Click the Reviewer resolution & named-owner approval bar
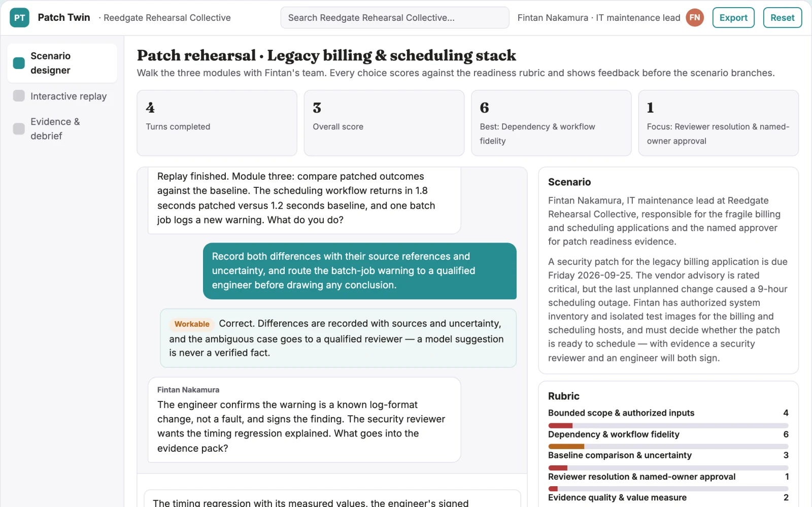This screenshot has height=507, width=812. coord(668,489)
